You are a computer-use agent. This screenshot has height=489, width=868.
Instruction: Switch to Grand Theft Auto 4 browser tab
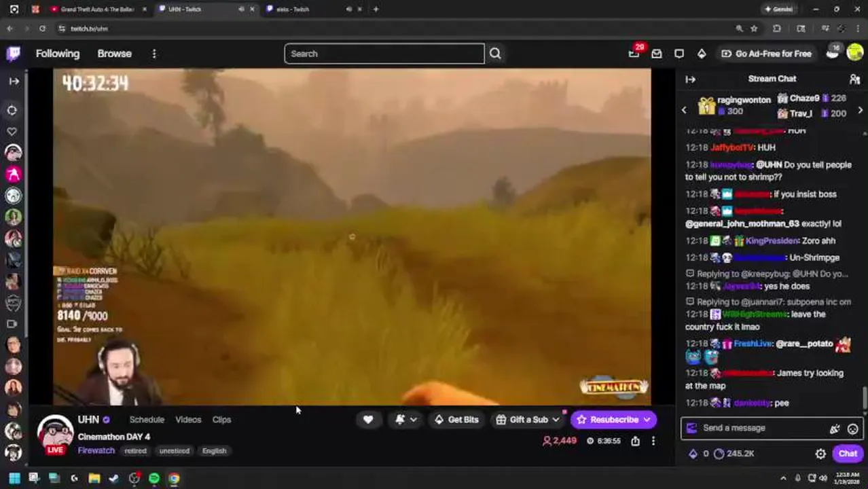(x=97, y=10)
